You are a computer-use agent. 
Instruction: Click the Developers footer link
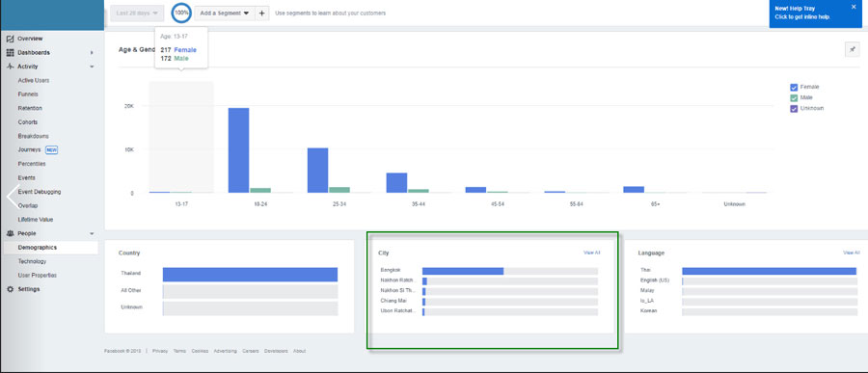[x=276, y=352]
